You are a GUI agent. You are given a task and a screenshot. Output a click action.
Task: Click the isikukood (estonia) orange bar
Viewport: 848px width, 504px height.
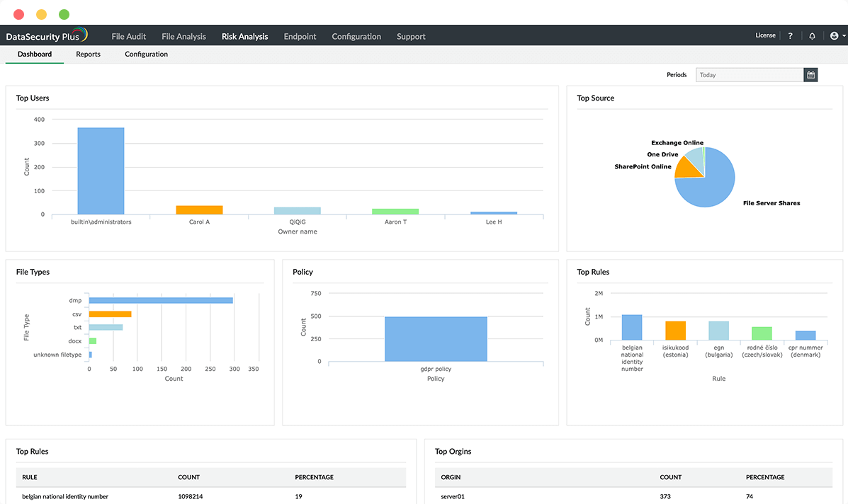tap(675, 331)
